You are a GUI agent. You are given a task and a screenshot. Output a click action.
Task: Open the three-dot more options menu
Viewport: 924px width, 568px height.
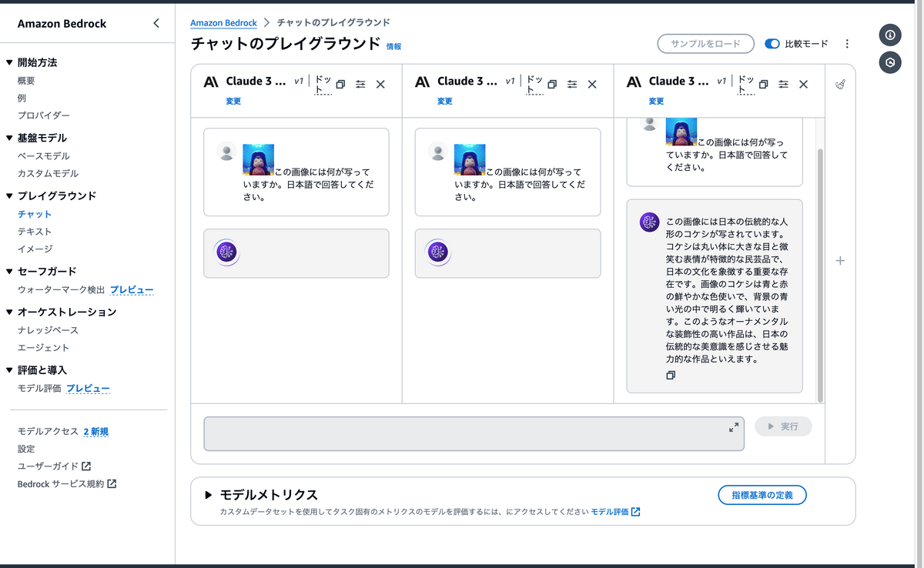(x=847, y=44)
